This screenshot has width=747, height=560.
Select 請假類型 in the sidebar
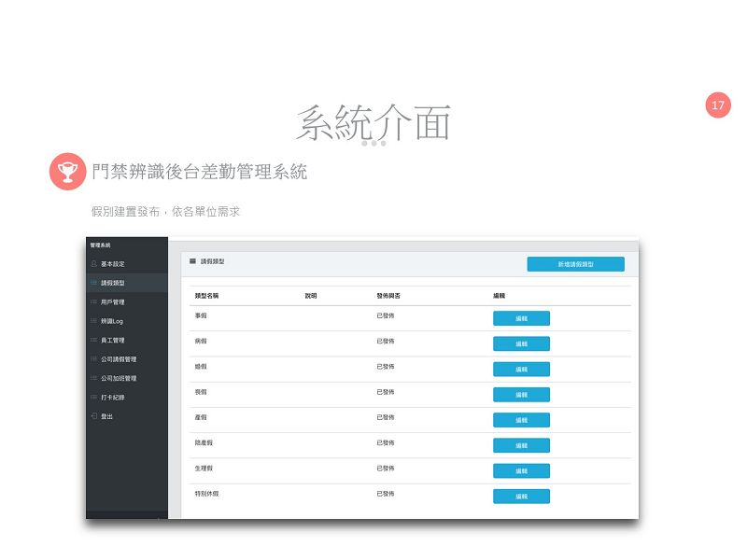click(x=127, y=283)
